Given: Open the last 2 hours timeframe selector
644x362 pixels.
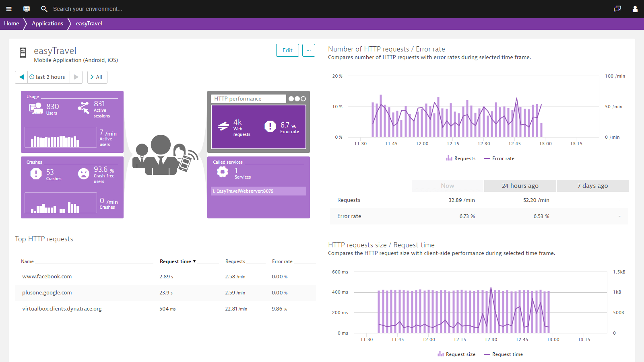Looking at the screenshot, I should point(48,77).
